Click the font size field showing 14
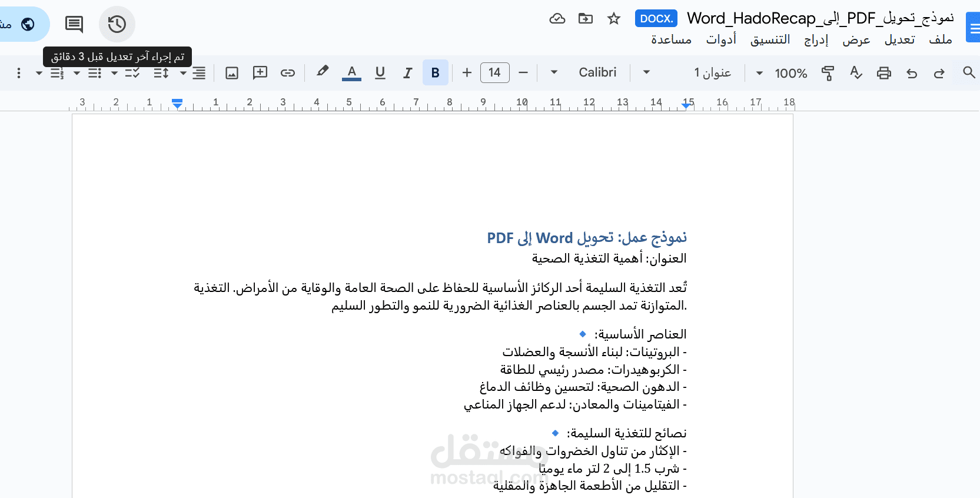The width and height of the screenshot is (980, 498). click(x=495, y=72)
